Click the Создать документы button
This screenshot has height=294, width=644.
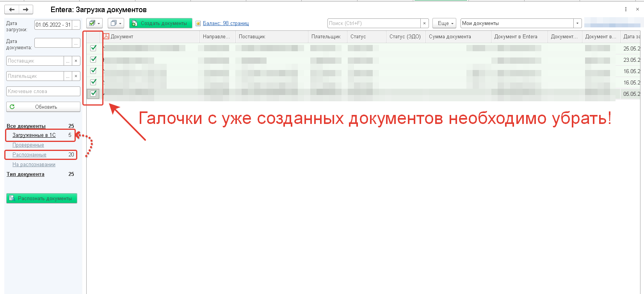tap(161, 23)
